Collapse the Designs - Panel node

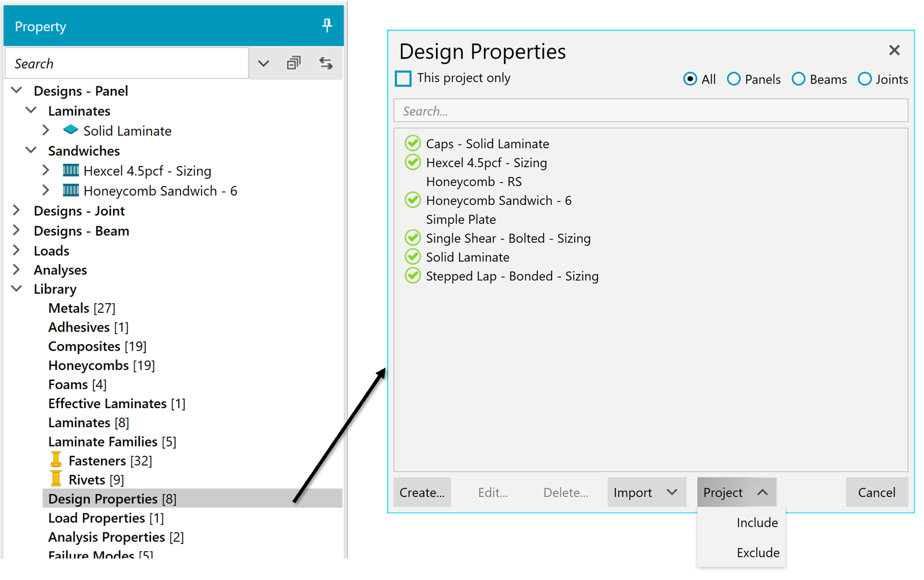17,91
